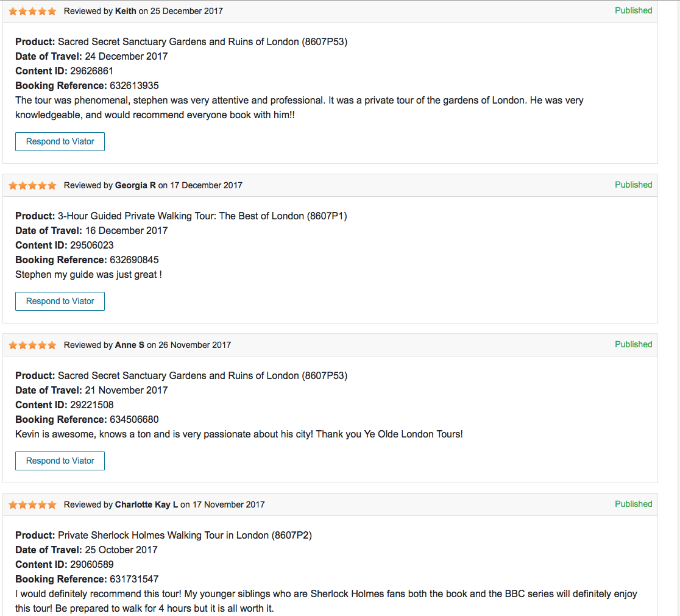Click the Published status on Georgia R's review

coord(633,185)
